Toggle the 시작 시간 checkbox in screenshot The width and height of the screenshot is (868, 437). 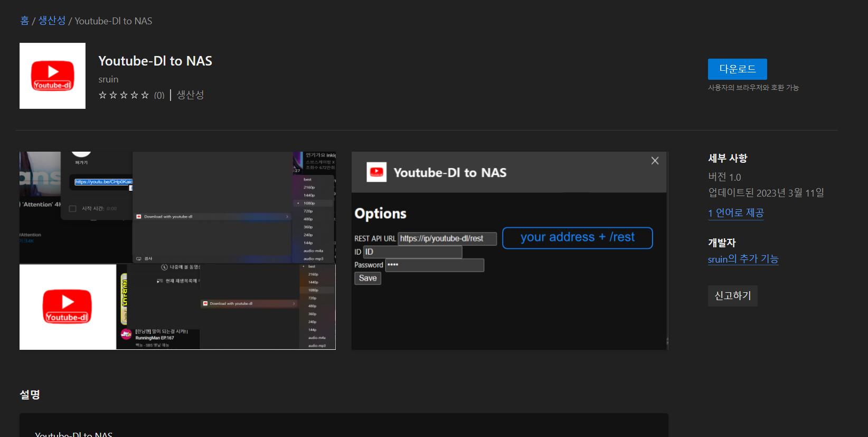pyautogui.click(x=73, y=209)
